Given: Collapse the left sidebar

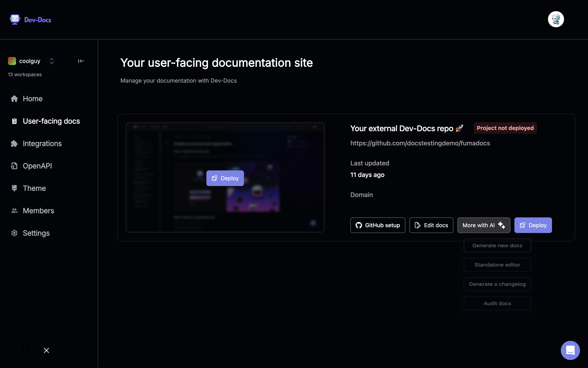Looking at the screenshot, I should coord(81,61).
